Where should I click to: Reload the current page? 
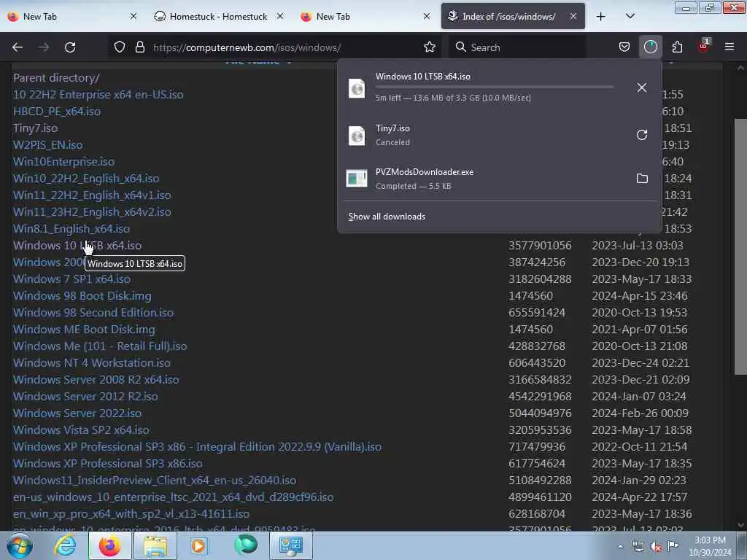[70, 47]
